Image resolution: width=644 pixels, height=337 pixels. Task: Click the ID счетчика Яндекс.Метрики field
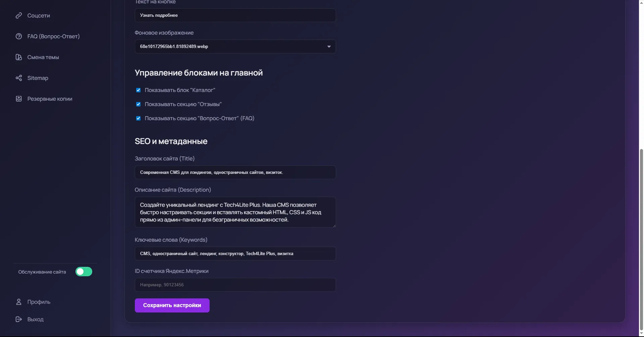pos(235,285)
